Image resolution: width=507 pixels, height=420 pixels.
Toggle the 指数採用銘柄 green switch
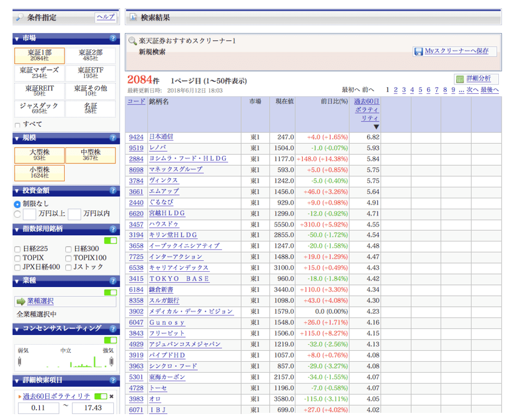(x=111, y=240)
